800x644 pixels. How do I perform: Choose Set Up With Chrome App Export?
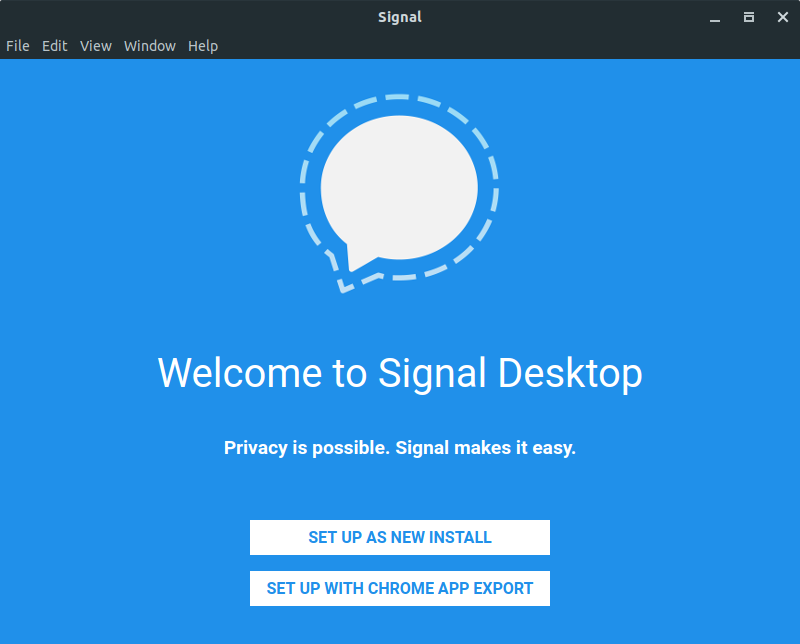(399, 588)
